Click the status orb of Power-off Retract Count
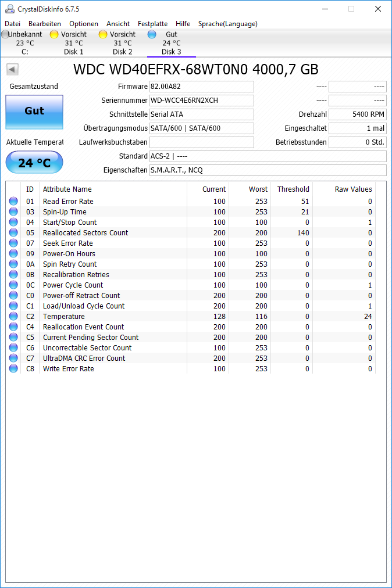 13,296
